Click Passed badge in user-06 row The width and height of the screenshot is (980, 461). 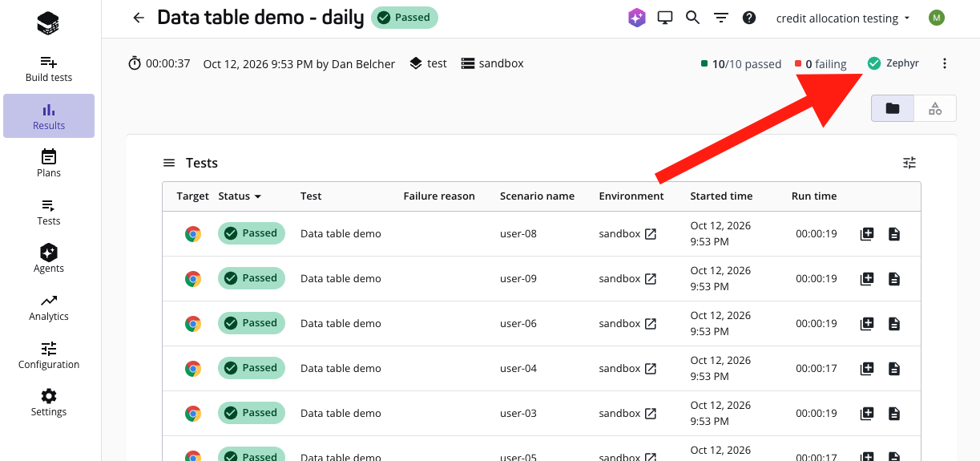point(252,323)
